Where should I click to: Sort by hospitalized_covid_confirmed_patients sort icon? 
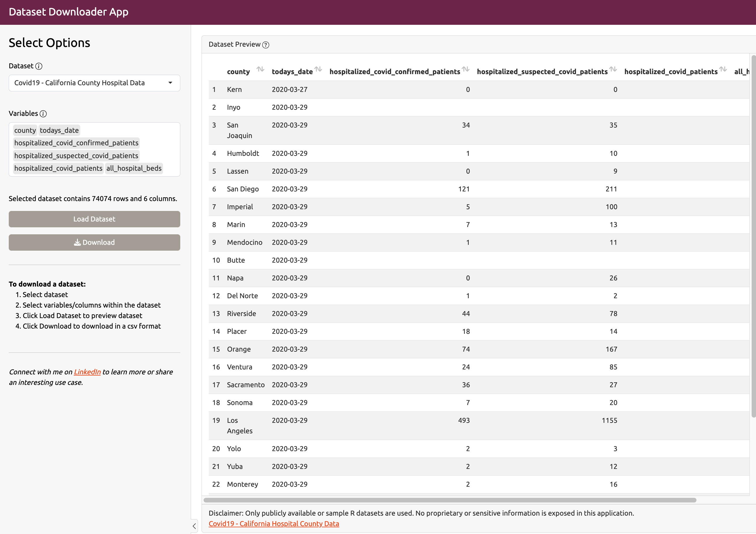click(465, 69)
